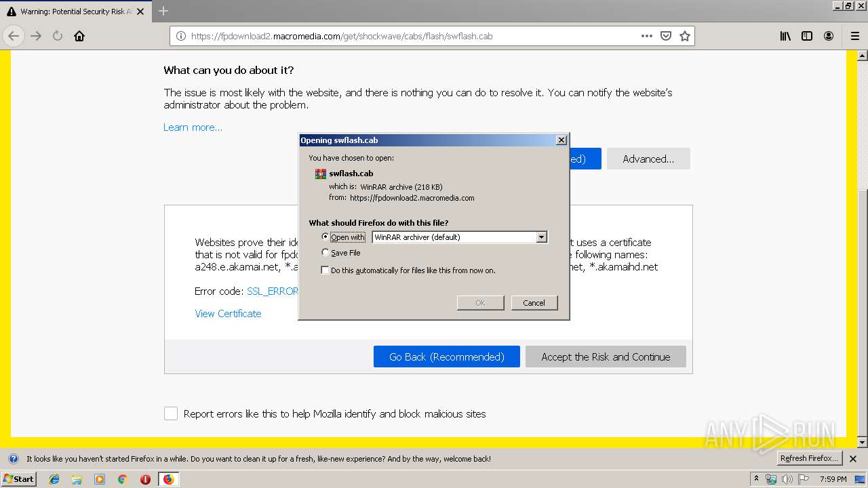The image size is (868, 488).
Task: Click the forward navigation arrow
Action: tap(36, 36)
